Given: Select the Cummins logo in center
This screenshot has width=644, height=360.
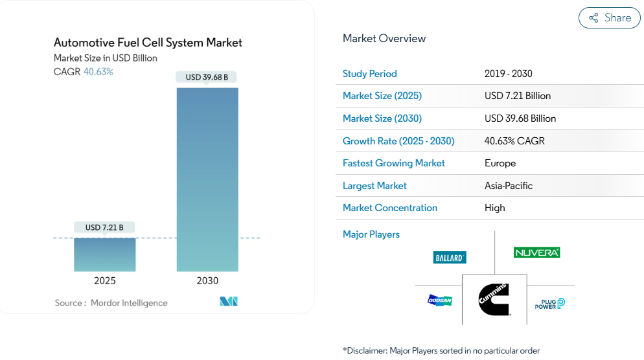Looking at the screenshot, I should click(x=494, y=299).
